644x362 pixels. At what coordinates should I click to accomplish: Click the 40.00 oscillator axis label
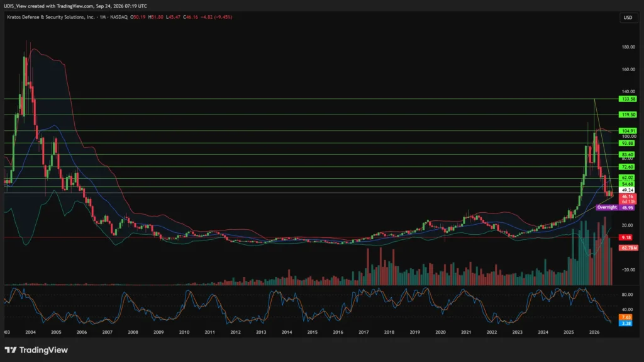pyautogui.click(x=627, y=310)
